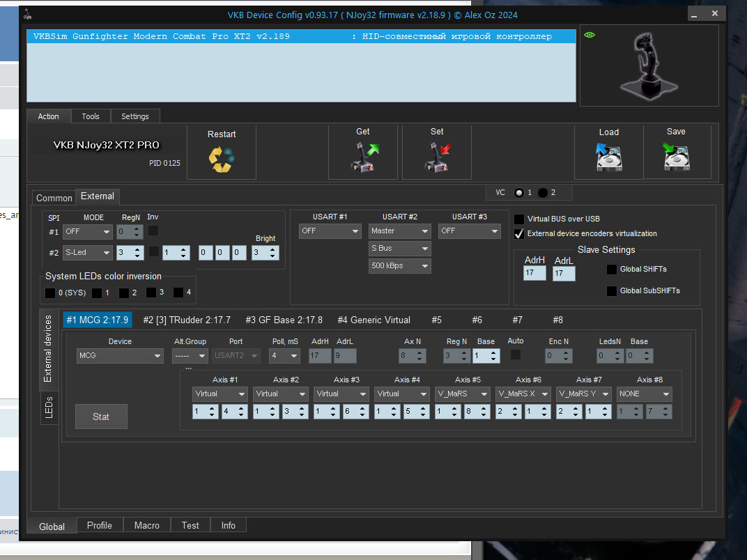This screenshot has height=560, width=747.
Task: Open SPI #2 MODE dropdown showing S-Led
Action: click(x=88, y=252)
